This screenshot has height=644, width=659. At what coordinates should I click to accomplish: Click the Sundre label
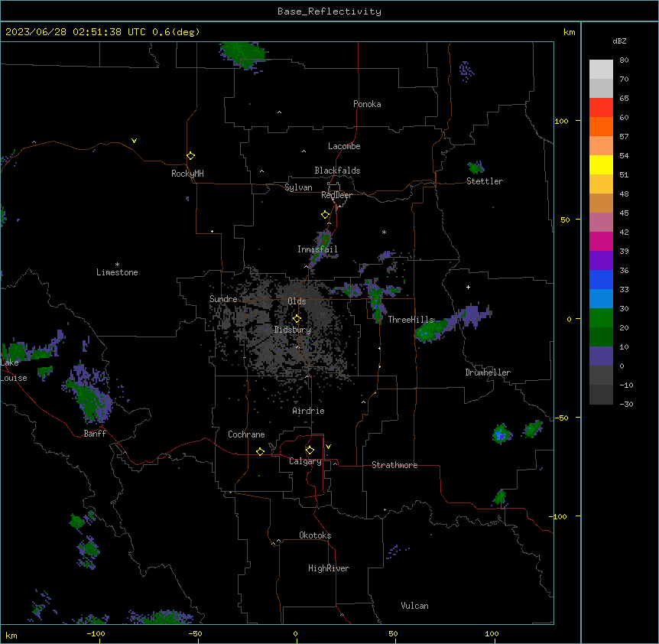(223, 299)
